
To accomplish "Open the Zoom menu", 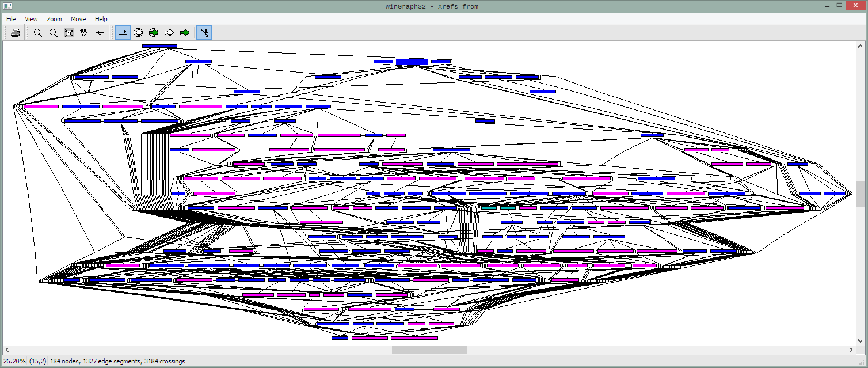I will (54, 19).
